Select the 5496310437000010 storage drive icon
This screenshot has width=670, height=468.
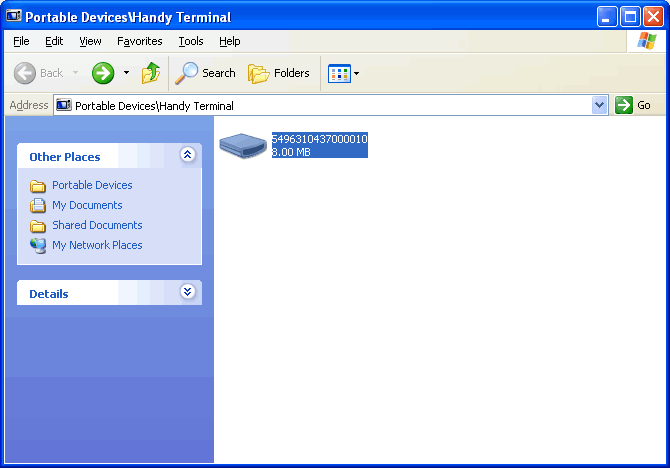243,146
